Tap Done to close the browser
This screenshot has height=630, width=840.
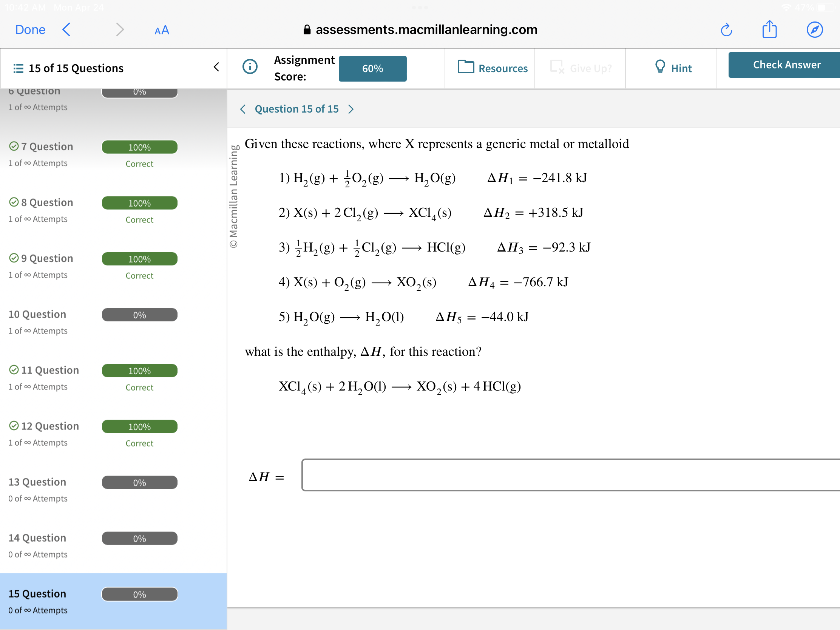click(30, 29)
